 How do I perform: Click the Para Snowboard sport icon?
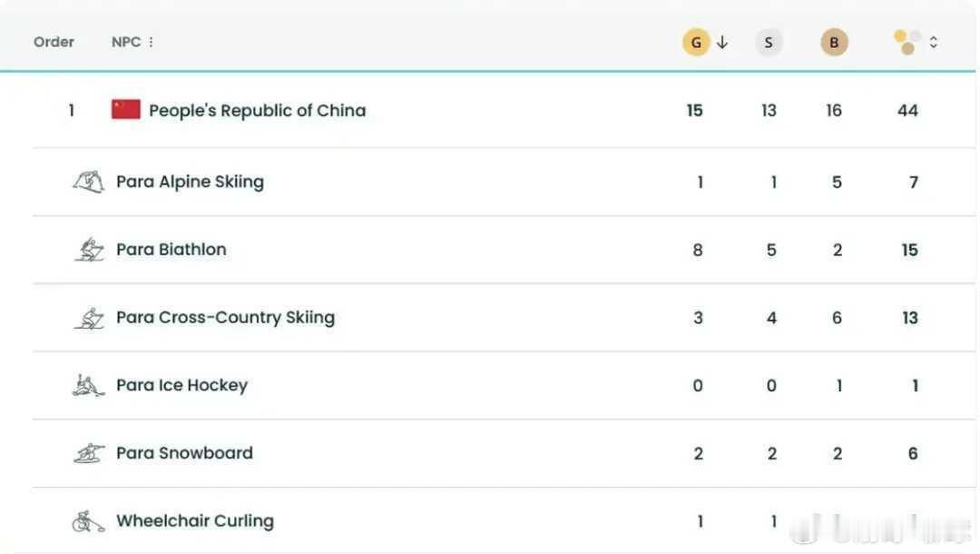88,453
